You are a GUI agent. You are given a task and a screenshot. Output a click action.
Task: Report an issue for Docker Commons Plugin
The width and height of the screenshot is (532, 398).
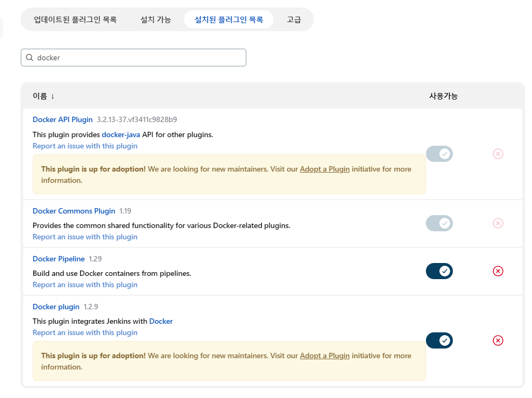pos(85,237)
